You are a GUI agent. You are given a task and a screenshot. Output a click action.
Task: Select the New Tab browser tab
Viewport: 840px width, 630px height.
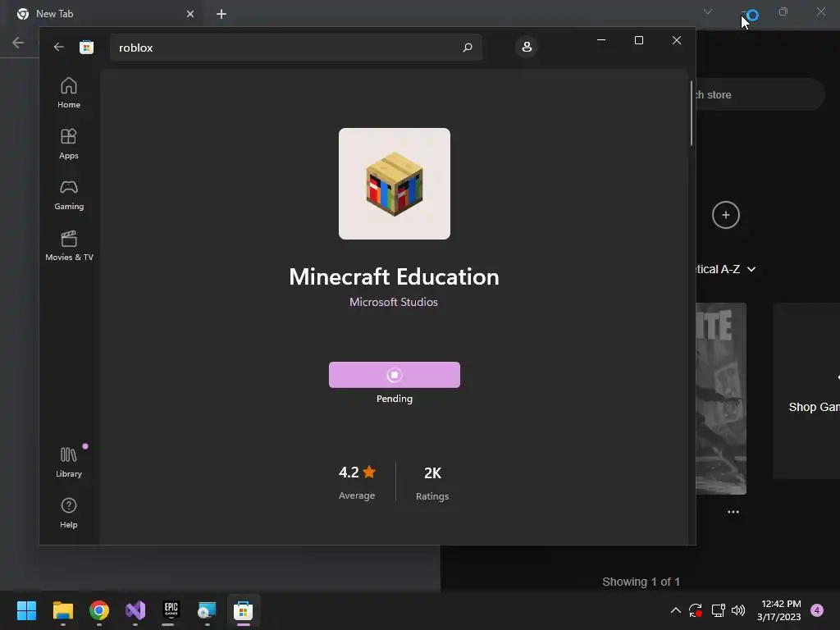point(106,14)
